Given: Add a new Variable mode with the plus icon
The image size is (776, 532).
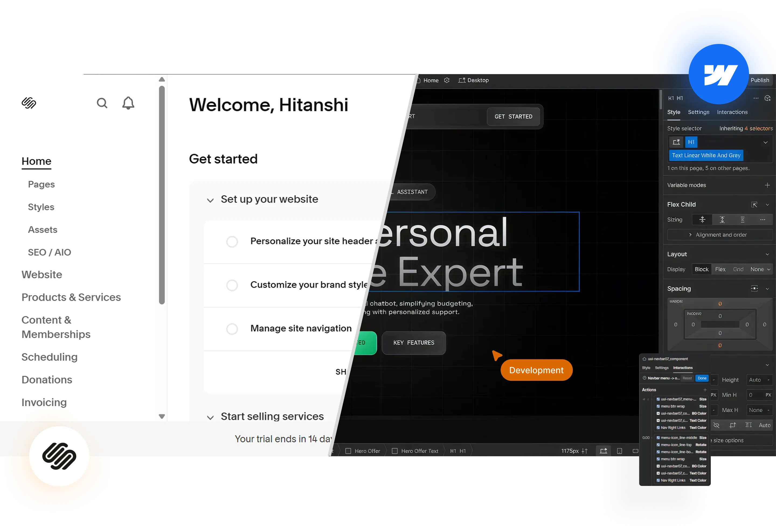Looking at the screenshot, I should (x=768, y=185).
